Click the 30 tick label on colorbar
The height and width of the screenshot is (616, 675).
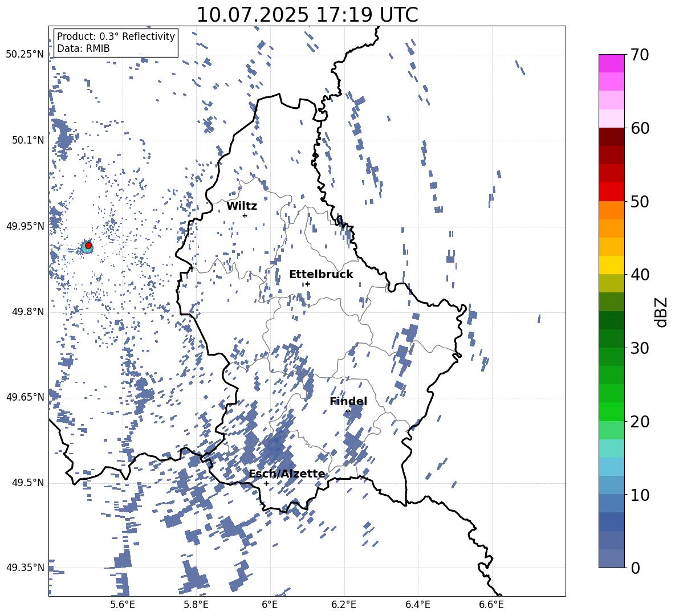pyautogui.click(x=640, y=348)
